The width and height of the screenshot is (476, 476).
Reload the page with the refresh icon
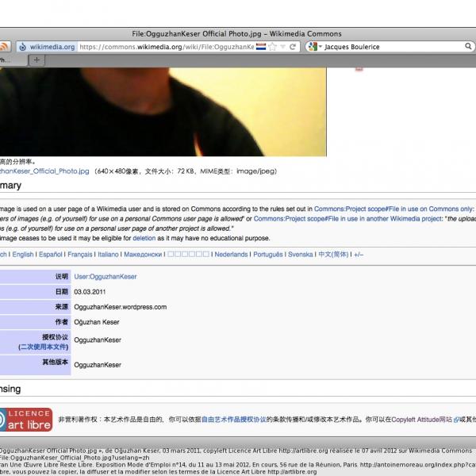click(x=293, y=47)
